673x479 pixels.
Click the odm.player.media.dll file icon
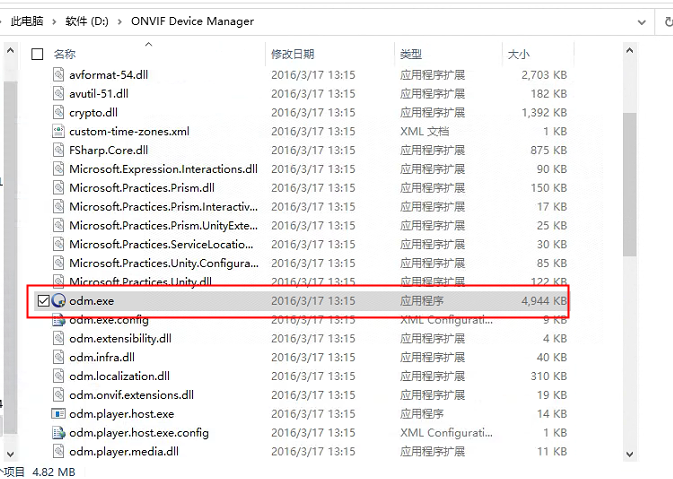pyautogui.click(x=58, y=452)
